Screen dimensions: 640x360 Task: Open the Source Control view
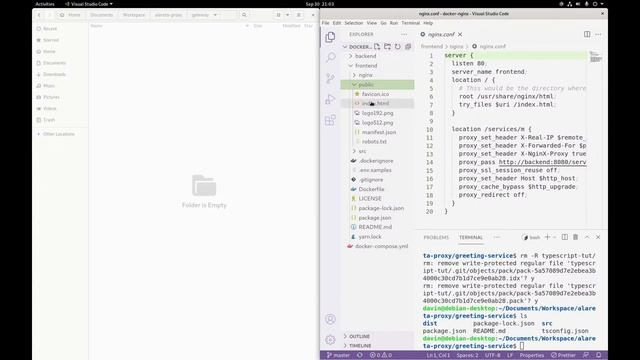click(x=330, y=78)
